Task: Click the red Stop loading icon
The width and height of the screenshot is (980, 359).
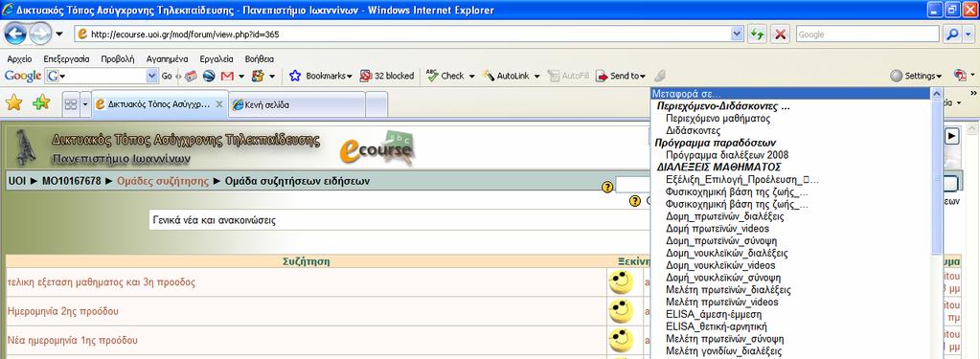Action: (x=780, y=34)
